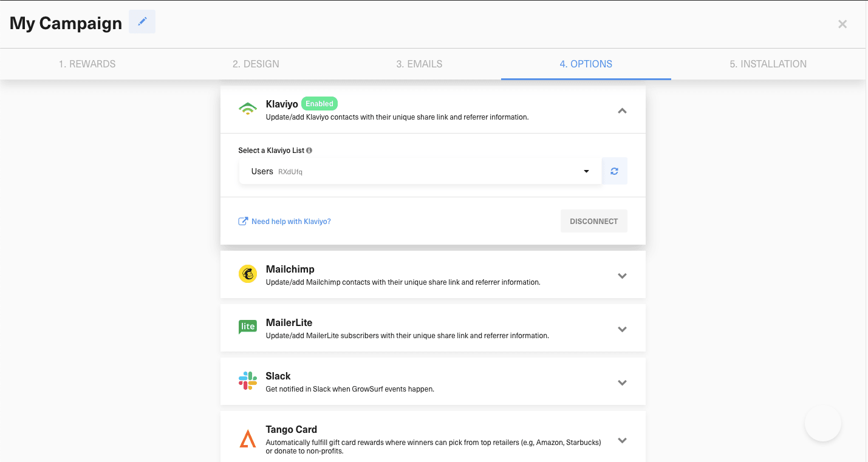This screenshot has width=868, height=462.
Task: Click the external link icon before Klaviyo help text
Action: (x=243, y=221)
